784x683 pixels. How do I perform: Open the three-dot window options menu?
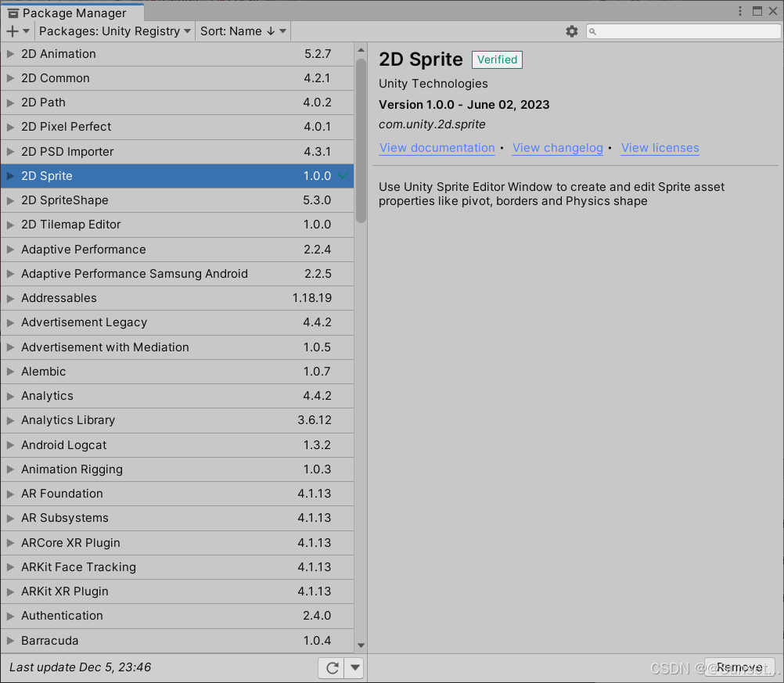coord(740,11)
